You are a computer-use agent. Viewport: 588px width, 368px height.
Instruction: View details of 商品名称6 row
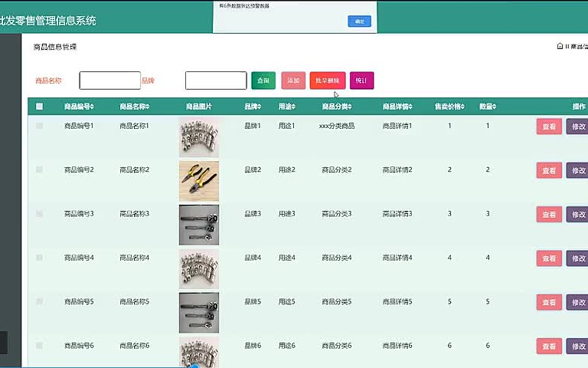coord(549,347)
